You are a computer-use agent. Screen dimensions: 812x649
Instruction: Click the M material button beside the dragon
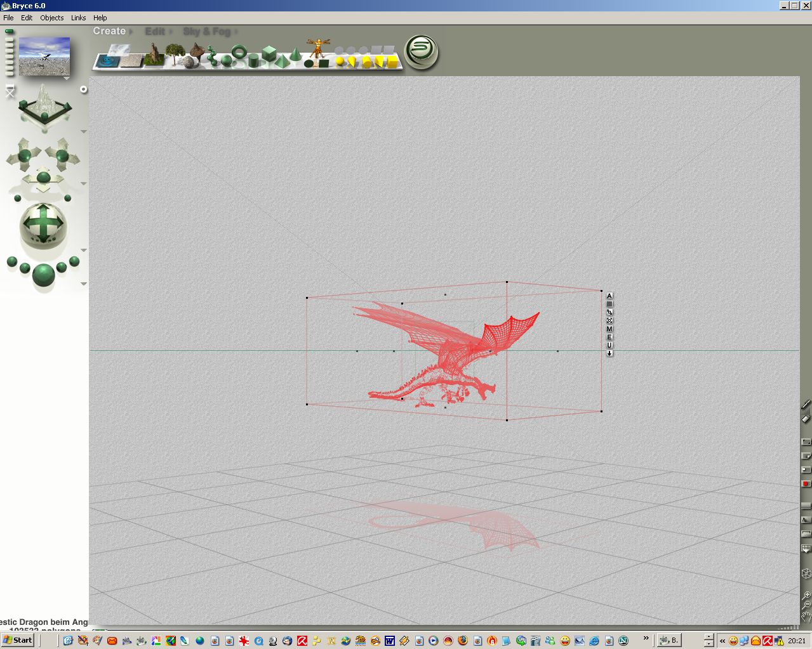609,329
